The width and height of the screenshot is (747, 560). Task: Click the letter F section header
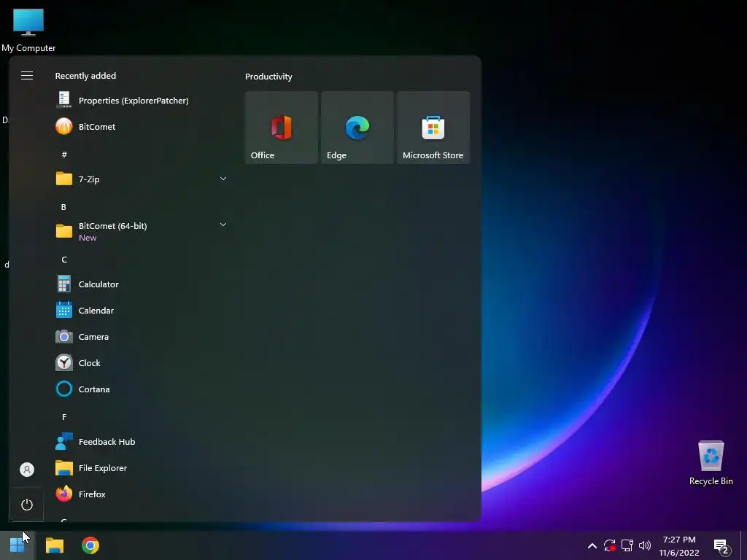pyautogui.click(x=64, y=417)
